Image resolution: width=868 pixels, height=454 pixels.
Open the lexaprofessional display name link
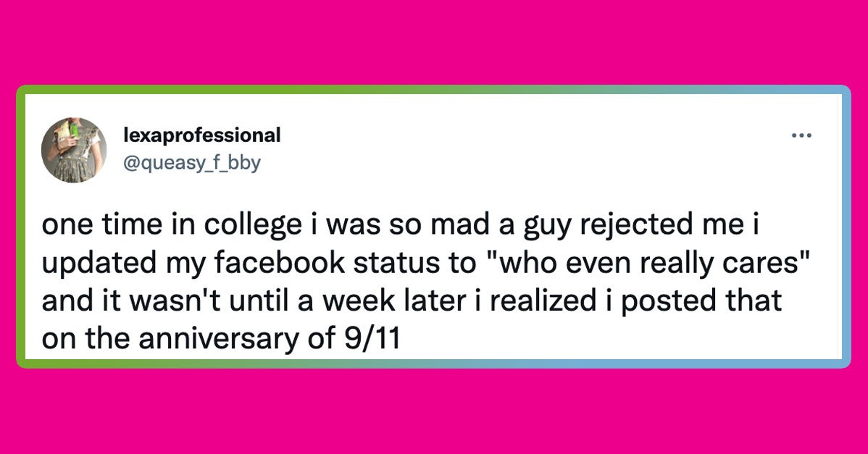(202, 135)
